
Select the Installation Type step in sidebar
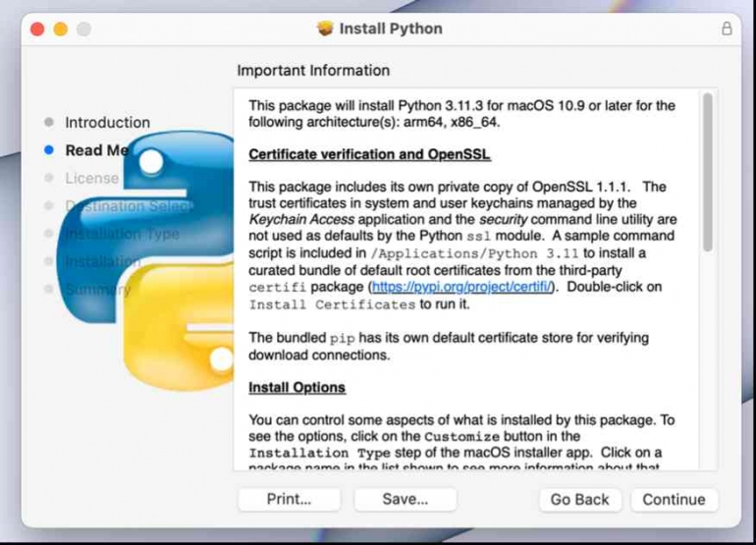[122, 234]
